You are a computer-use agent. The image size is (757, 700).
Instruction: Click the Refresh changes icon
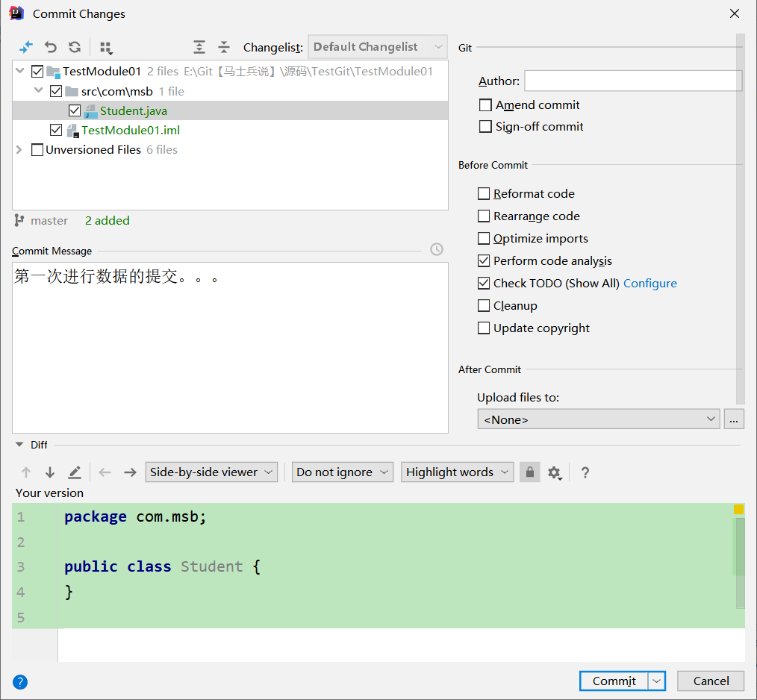pos(75,47)
